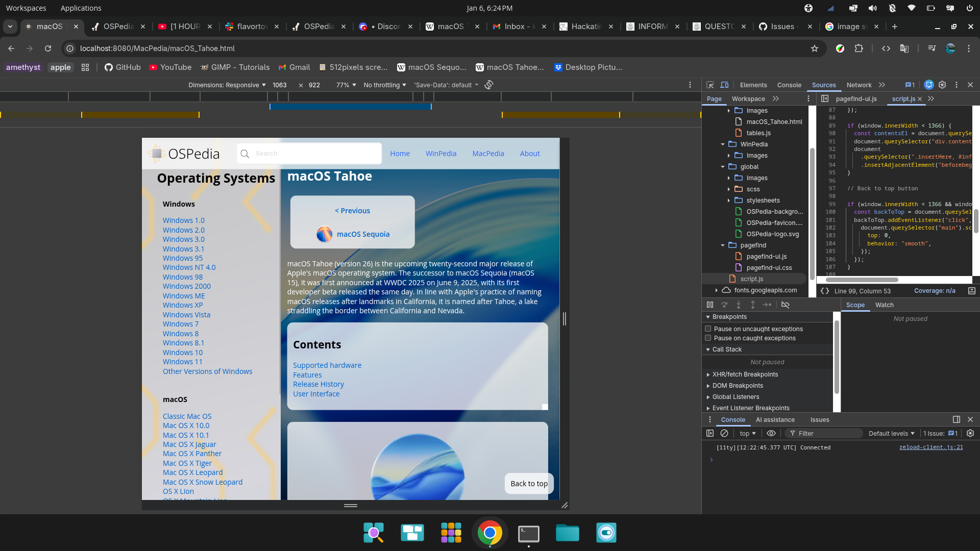
Task: Clear the console with the clear icon
Action: [x=724, y=433]
